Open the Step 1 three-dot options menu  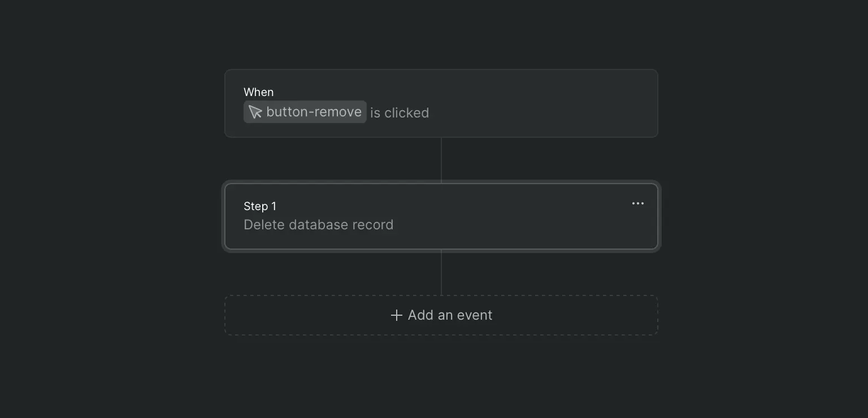(638, 204)
